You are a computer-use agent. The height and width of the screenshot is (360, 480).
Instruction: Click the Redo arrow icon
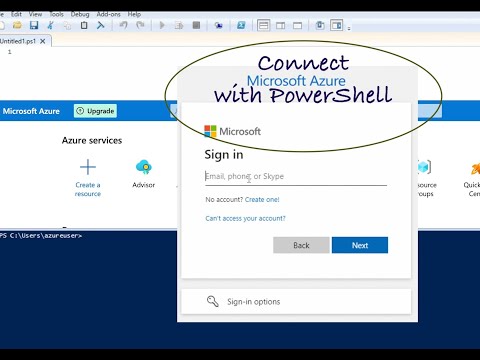tap(140, 25)
